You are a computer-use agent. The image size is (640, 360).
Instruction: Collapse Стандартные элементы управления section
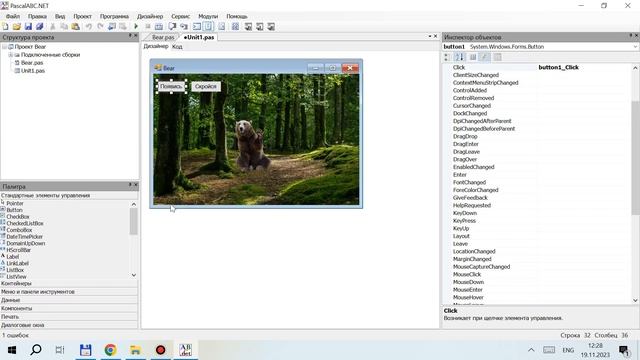coord(69,196)
